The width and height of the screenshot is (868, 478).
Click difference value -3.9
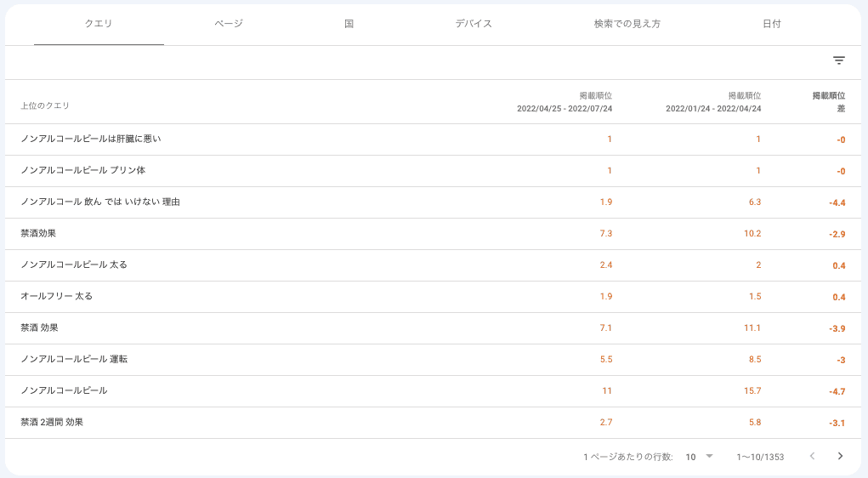point(837,328)
